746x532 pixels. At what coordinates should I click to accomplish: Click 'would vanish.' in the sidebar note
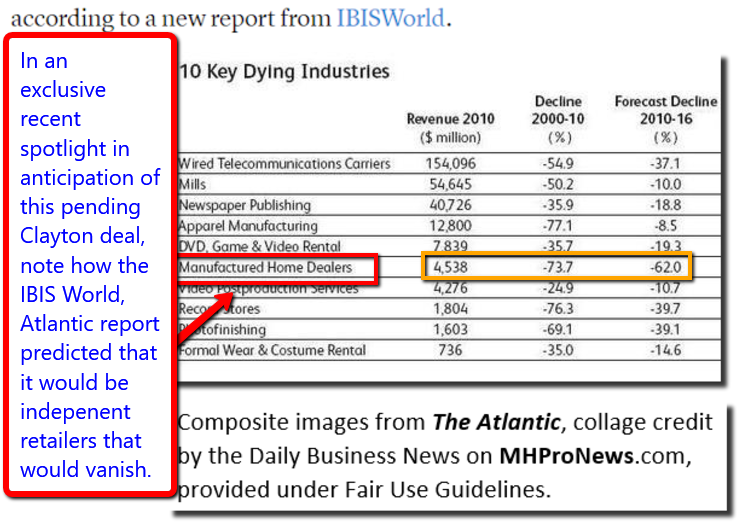(86, 470)
